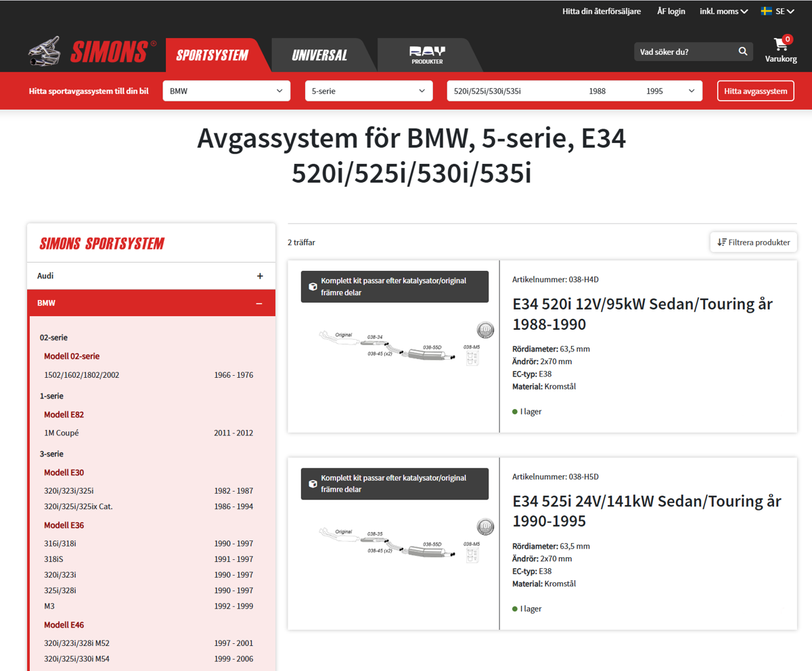This screenshot has height=671, width=812.
Task: Open the Hitta din återförsäljare link
Action: point(601,11)
